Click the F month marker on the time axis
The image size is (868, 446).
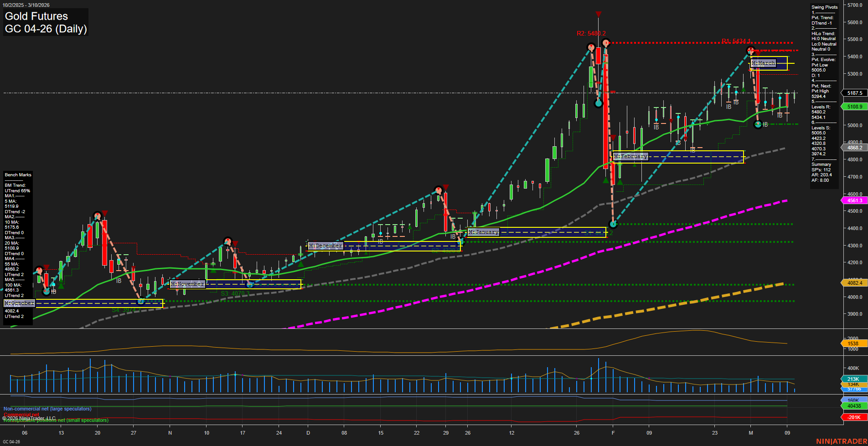coord(613,433)
